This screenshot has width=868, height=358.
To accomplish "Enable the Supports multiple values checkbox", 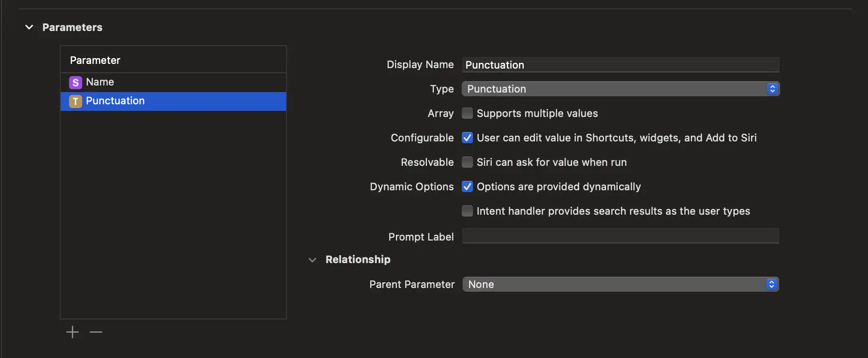I will [x=467, y=113].
